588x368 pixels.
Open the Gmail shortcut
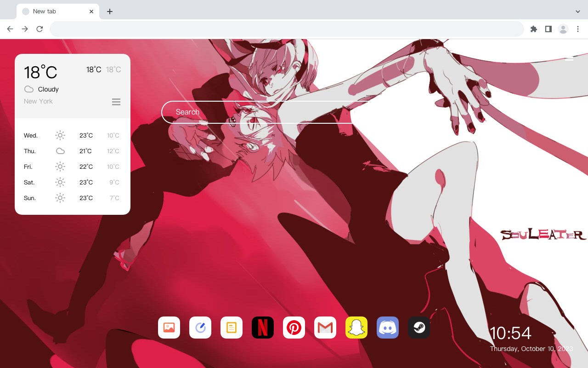(x=325, y=328)
